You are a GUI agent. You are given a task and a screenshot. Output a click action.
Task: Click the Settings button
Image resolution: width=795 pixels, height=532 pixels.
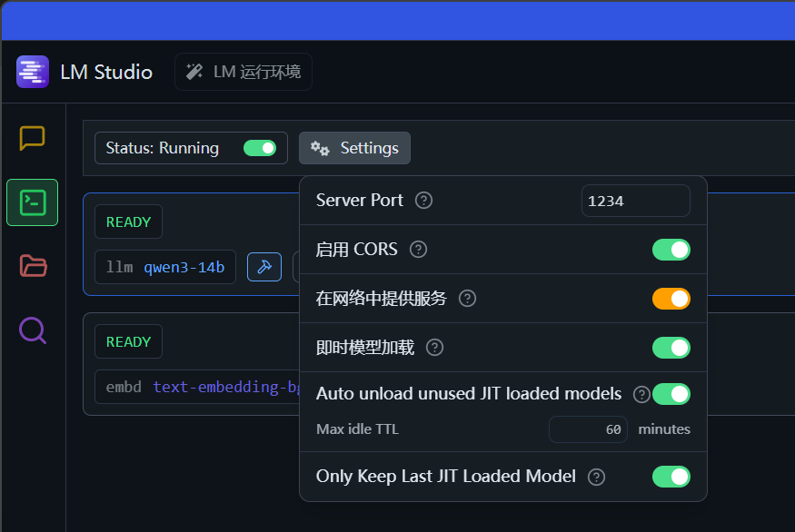coord(354,148)
